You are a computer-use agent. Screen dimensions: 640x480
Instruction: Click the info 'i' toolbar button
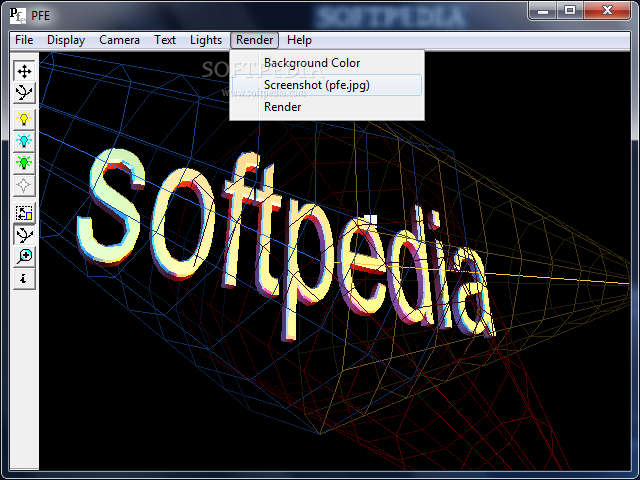click(x=24, y=279)
